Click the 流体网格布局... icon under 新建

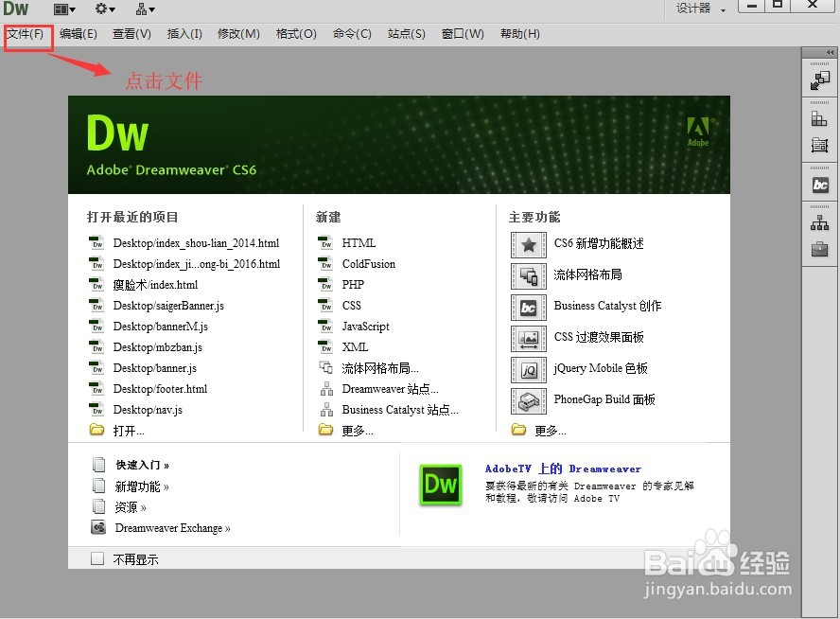pyautogui.click(x=325, y=367)
